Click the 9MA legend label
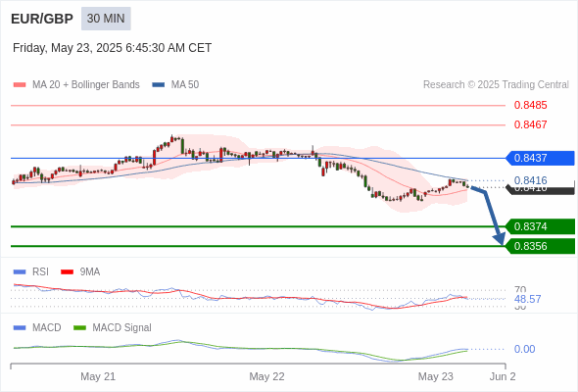 (90, 272)
